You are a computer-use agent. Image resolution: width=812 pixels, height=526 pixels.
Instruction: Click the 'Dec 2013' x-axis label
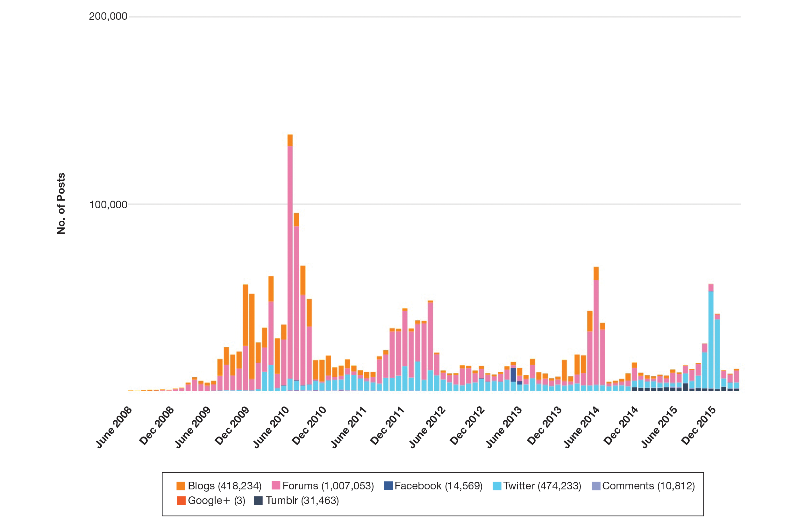pyautogui.click(x=545, y=426)
